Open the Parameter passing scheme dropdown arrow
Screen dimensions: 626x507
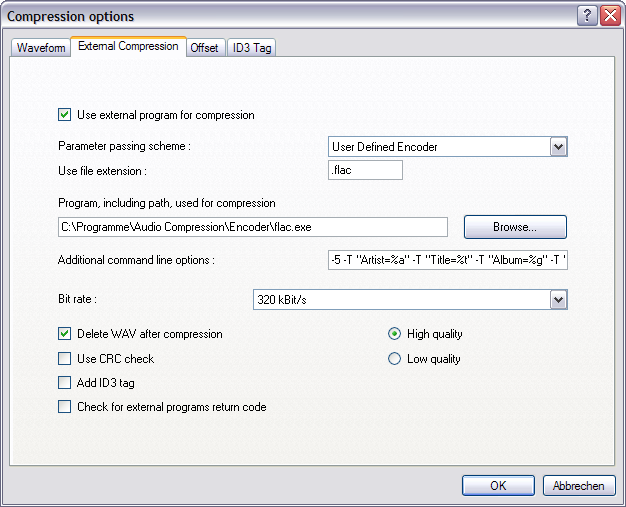[x=559, y=147]
